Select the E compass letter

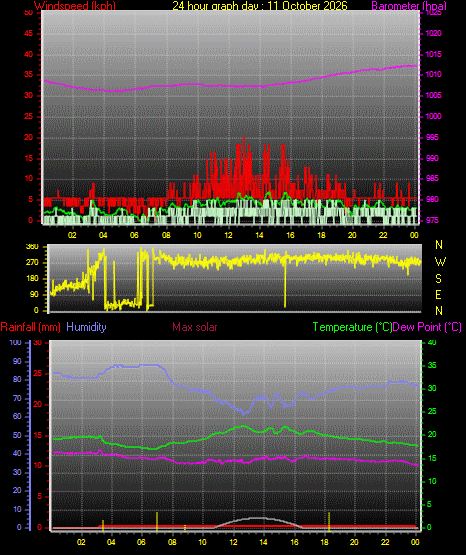pyautogui.click(x=439, y=294)
